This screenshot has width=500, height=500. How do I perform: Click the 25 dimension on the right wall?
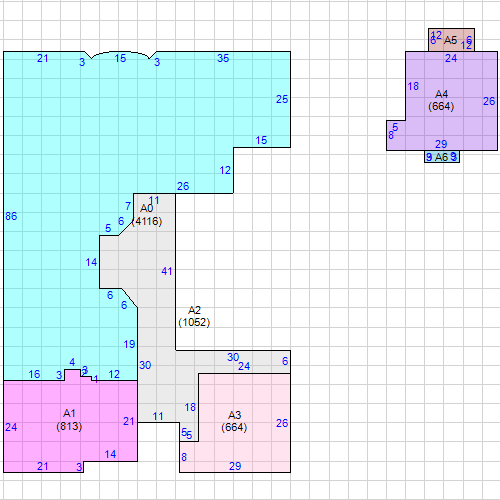282,99
